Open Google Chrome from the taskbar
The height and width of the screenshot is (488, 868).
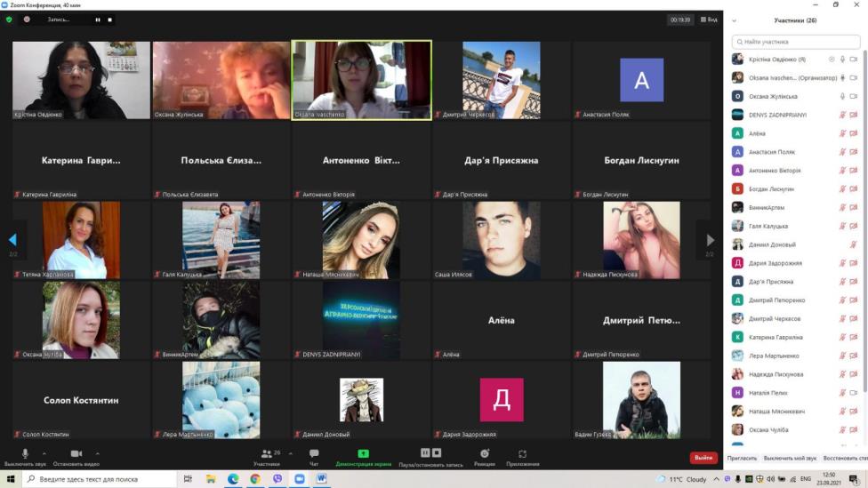pyautogui.click(x=255, y=479)
